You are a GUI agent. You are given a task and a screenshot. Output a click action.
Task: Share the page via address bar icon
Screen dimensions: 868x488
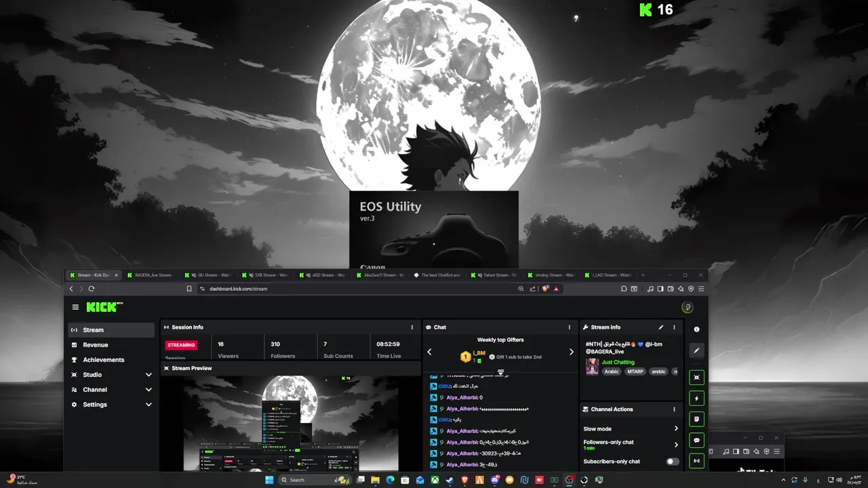[532, 289]
